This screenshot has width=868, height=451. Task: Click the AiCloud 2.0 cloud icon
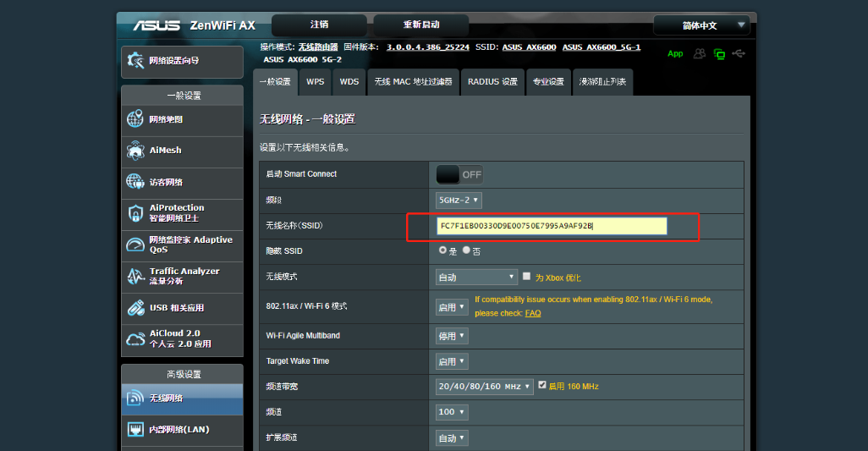(x=135, y=338)
